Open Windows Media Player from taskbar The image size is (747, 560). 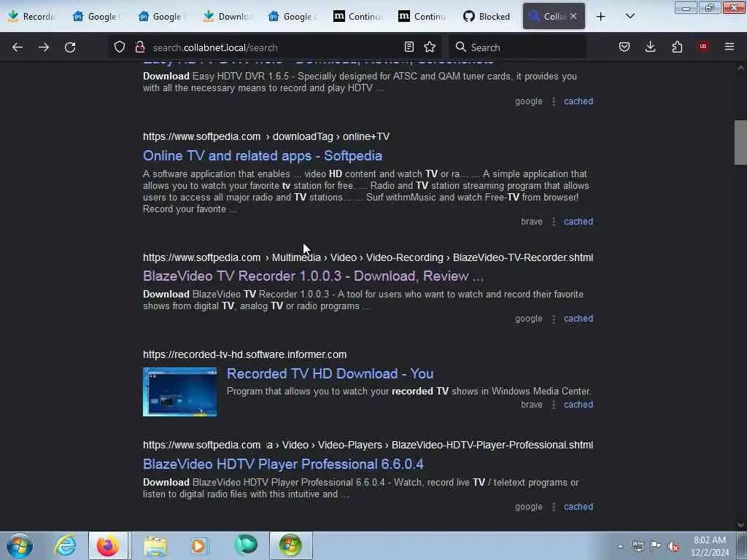coord(199,545)
